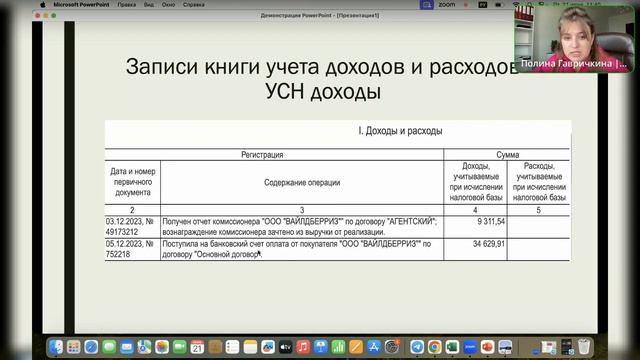The image size is (640, 360).
Task: Open the Вид menu
Action: (x=149, y=5)
